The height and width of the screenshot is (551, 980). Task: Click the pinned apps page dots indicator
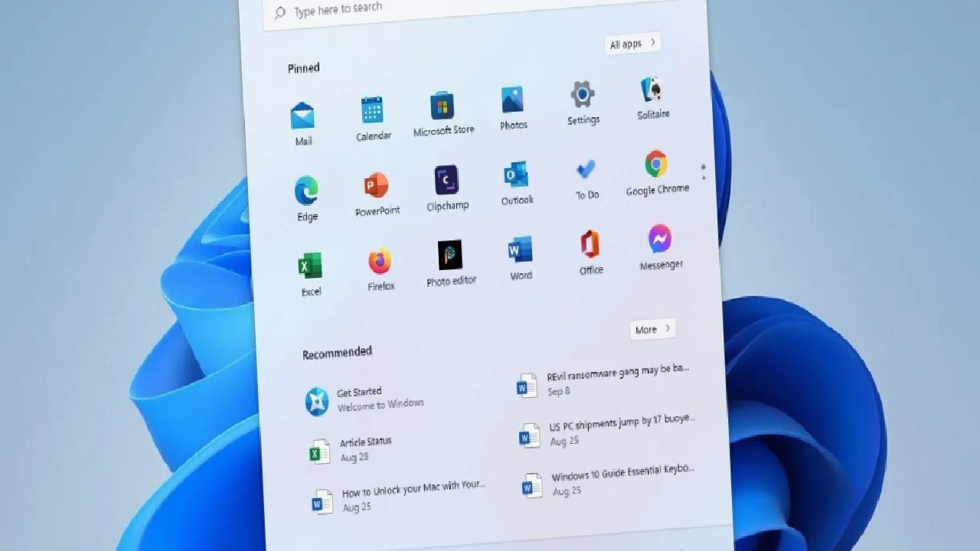pyautogui.click(x=703, y=172)
